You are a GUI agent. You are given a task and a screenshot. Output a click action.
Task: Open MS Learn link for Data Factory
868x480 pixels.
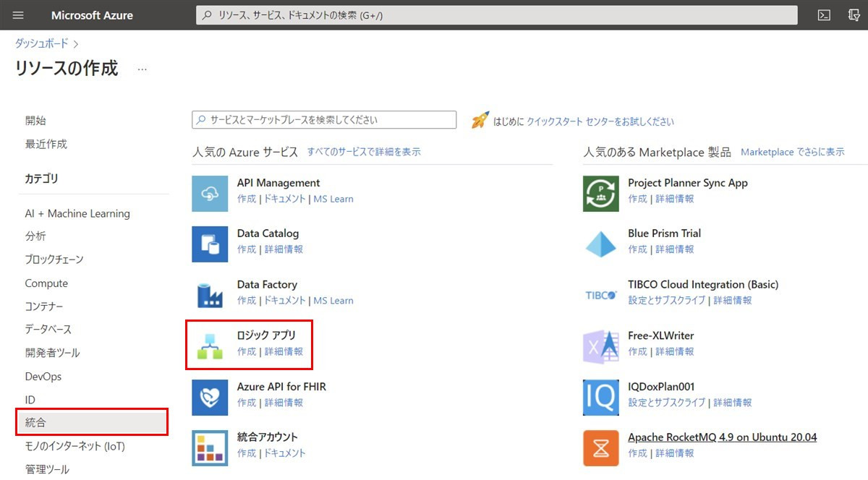click(333, 300)
